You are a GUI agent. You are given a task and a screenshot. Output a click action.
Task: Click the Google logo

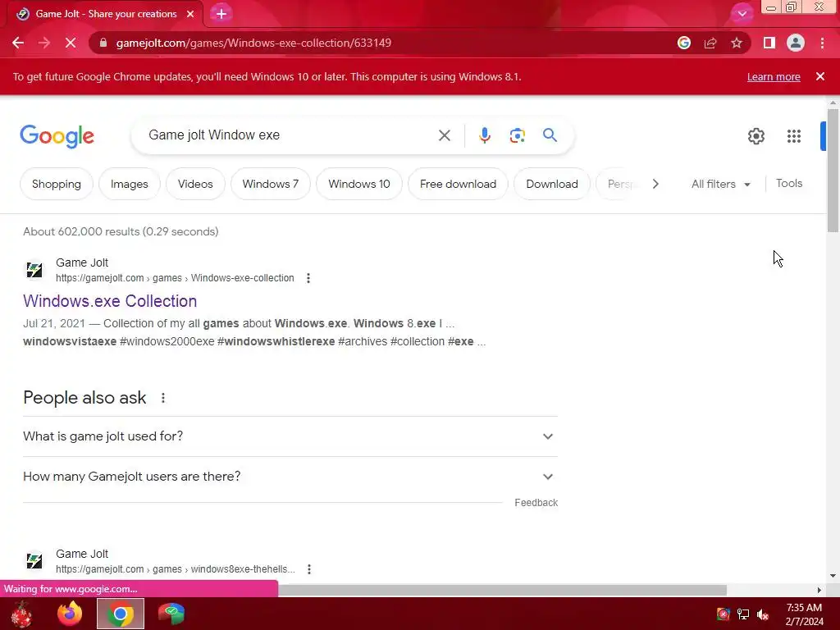(57, 136)
